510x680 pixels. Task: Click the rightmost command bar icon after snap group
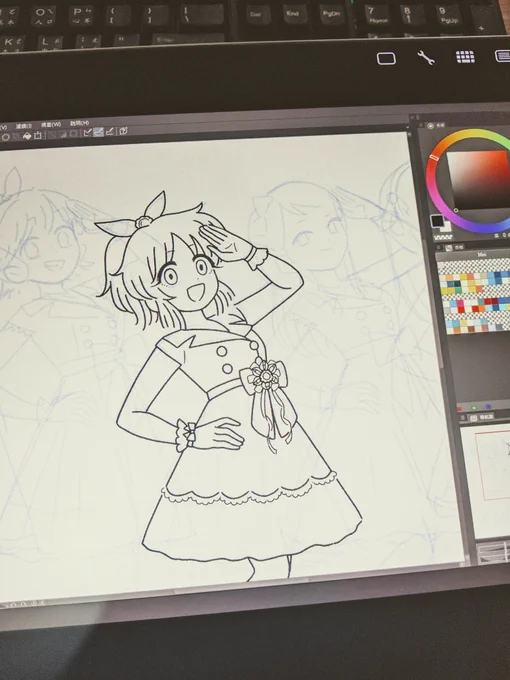[x=123, y=131]
